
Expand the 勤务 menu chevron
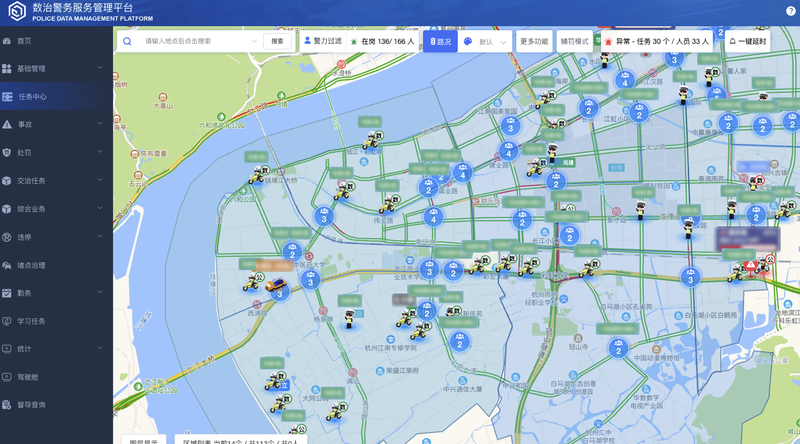(x=100, y=292)
